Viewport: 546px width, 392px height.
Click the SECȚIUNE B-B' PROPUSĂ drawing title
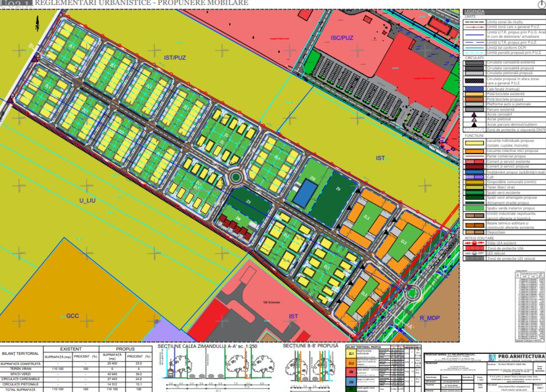point(310,345)
